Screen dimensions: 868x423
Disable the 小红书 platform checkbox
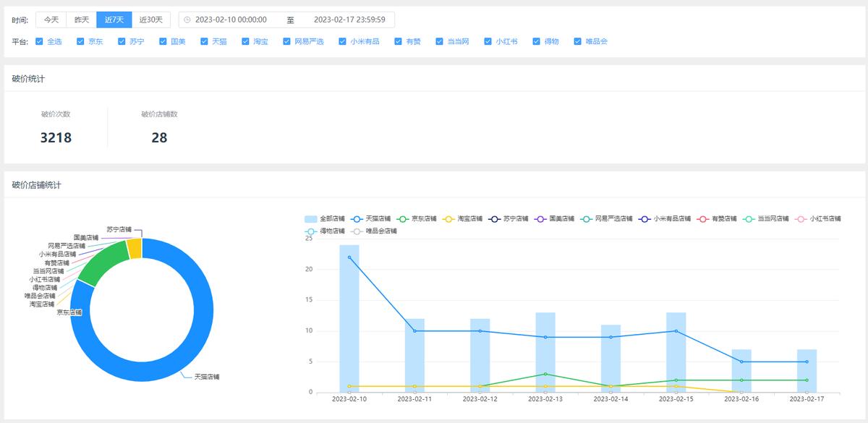pyautogui.click(x=489, y=42)
